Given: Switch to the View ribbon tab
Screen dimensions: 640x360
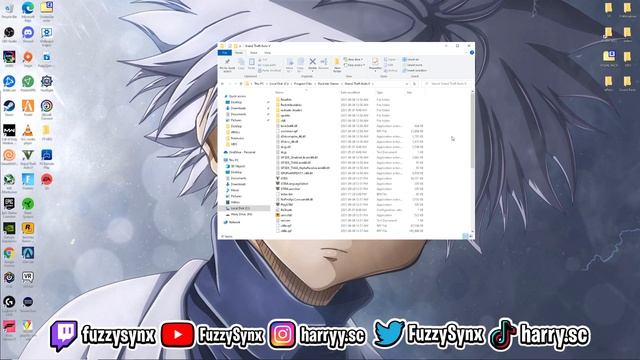Looking at the screenshot, I should [267, 53].
